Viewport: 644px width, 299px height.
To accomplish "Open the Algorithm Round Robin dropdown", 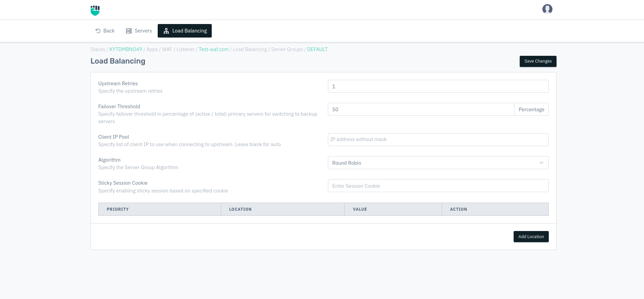I will tap(438, 163).
